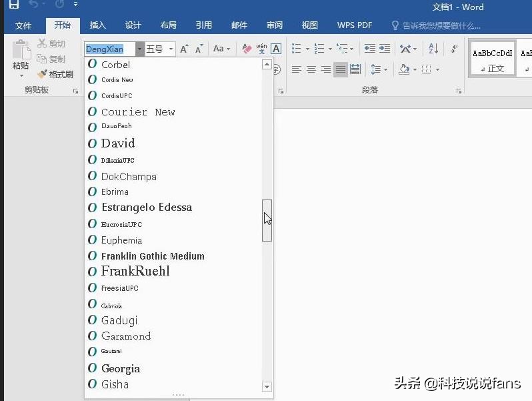Switch to the 布局 tab
The image size is (532, 401).
[x=168, y=25]
